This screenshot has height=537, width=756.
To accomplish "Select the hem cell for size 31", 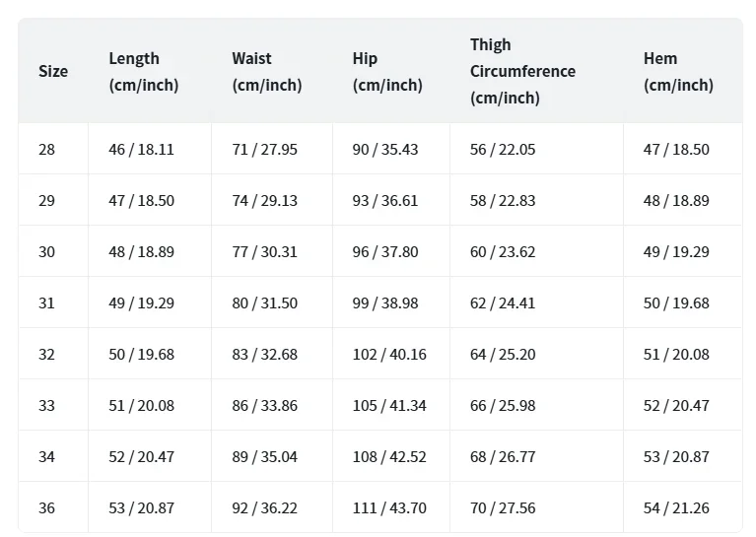I will 676,303.
